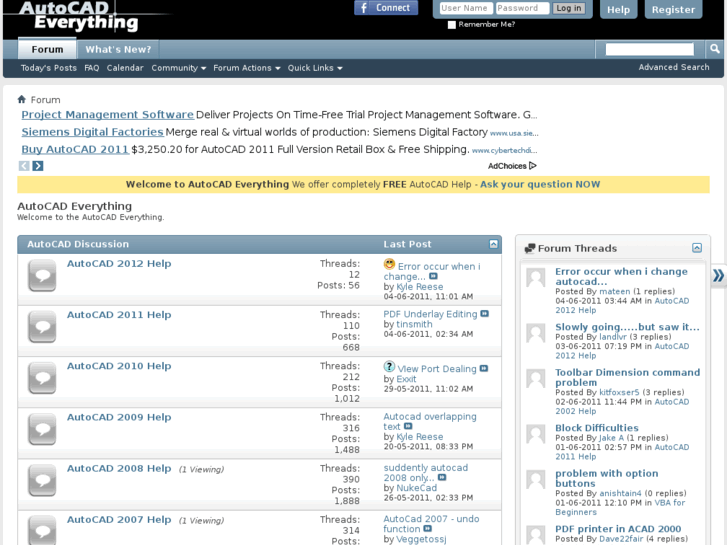
Task: Focus the User Name field
Action: click(x=466, y=8)
